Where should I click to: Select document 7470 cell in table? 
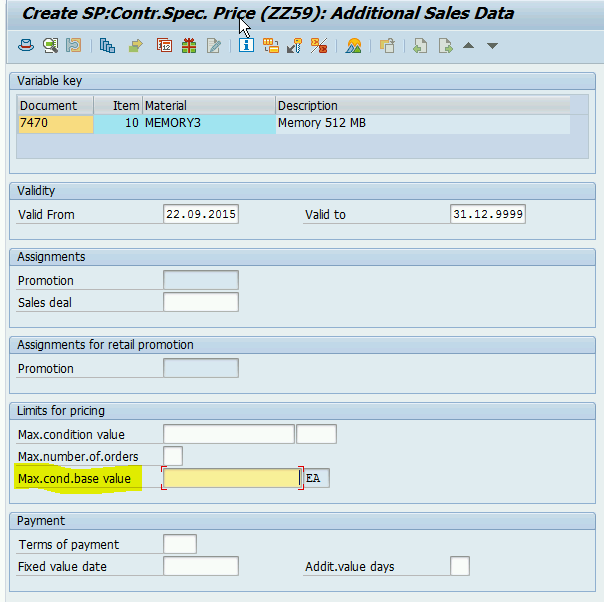55,124
